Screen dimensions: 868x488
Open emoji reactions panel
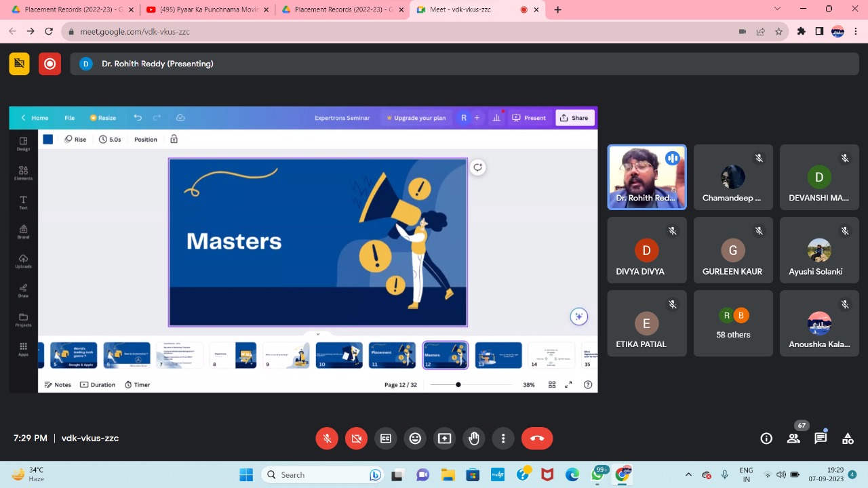coord(415,439)
